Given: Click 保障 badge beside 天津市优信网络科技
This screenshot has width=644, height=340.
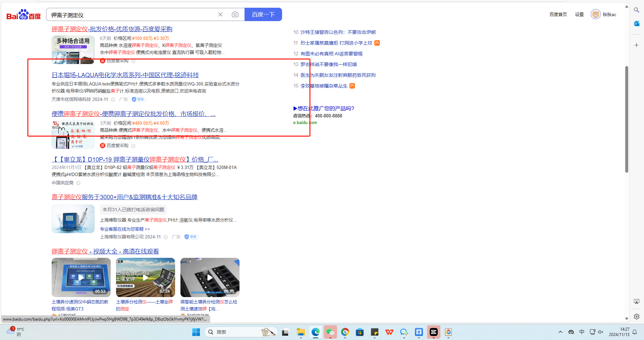Looking at the screenshot, I should point(139,99).
